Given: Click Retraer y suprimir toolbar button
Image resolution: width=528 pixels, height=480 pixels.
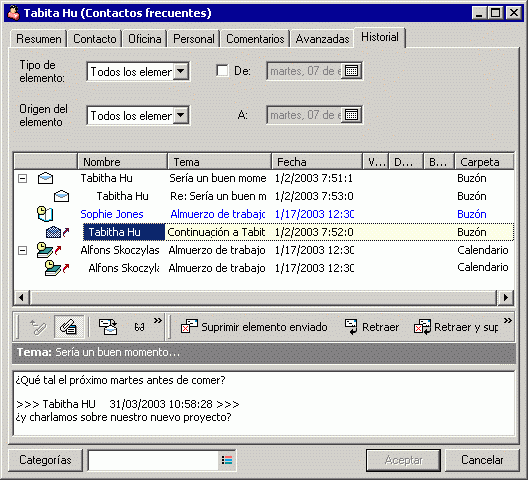Looking at the screenshot, I should [456, 327].
